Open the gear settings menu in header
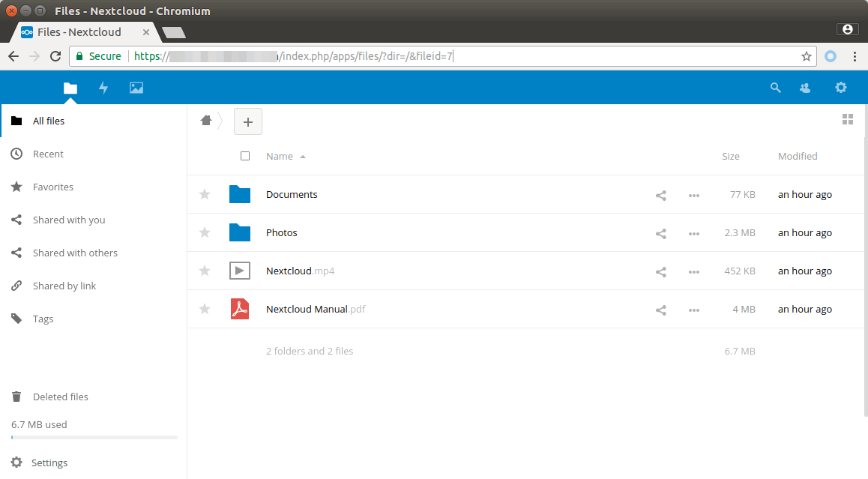Screen dimensions: 868x479 tap(840, 88)
